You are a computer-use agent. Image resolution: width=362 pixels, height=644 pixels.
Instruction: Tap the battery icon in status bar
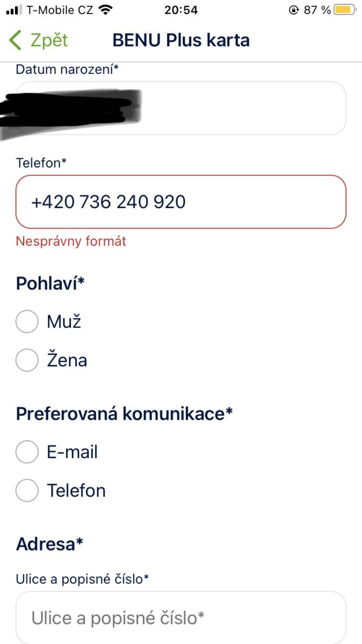click(344, 10)
